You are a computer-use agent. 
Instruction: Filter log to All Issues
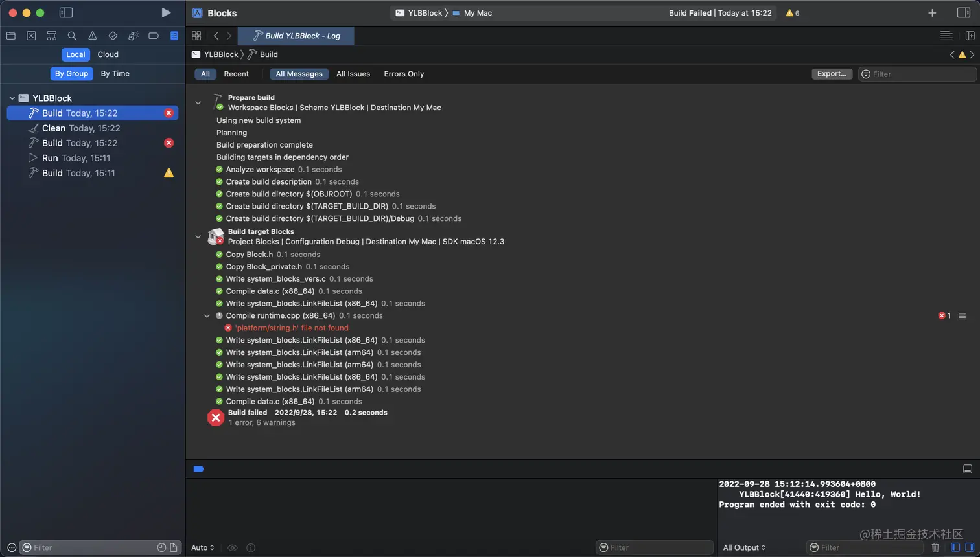click(353, 74)
